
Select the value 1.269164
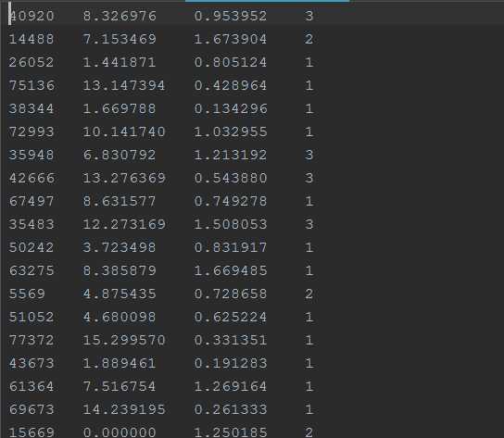pos(231,386)
